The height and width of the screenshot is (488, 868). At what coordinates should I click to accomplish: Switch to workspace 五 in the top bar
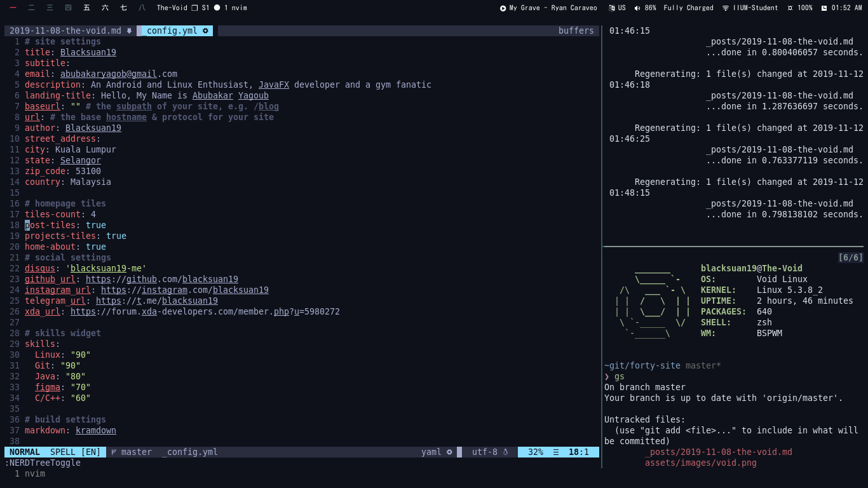coord(87,8)
